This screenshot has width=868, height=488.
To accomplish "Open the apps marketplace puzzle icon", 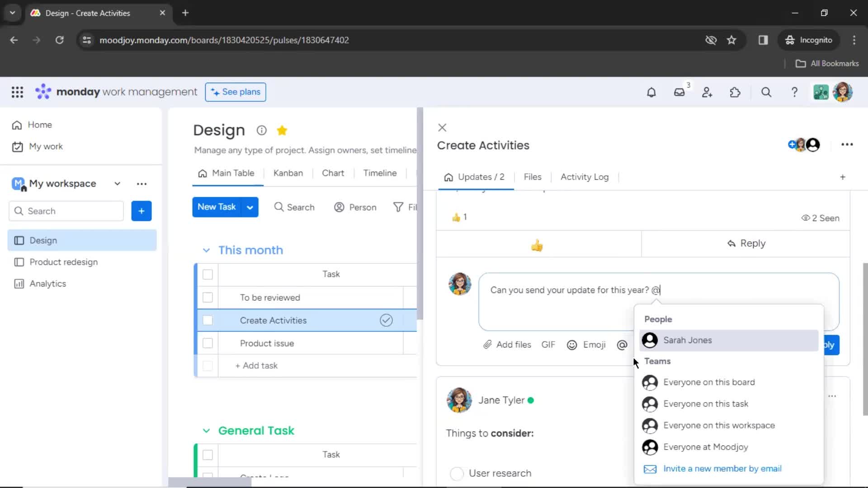I will click(735, 92).
